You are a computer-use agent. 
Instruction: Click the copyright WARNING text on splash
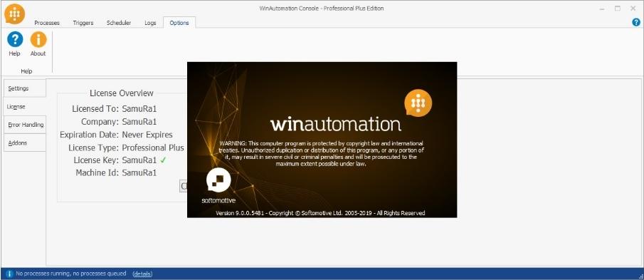[x=321, y=153]
